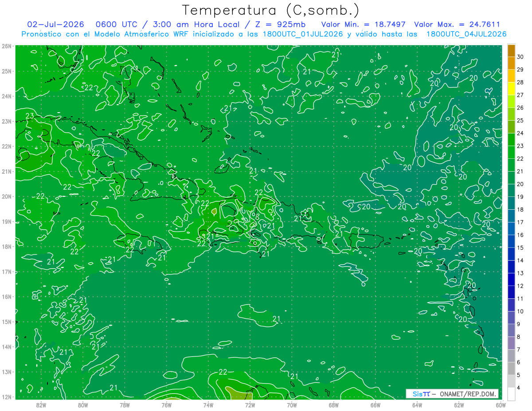Click the latitude label 13N
Image resolution: width=532 pixels, height=411 pixels.
[x=6, y=372]
